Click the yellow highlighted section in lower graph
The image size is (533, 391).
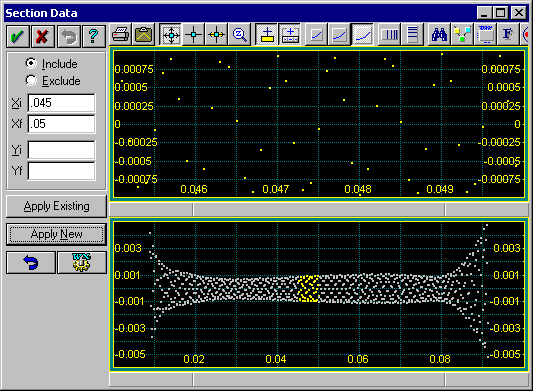[x=308, y=288]
